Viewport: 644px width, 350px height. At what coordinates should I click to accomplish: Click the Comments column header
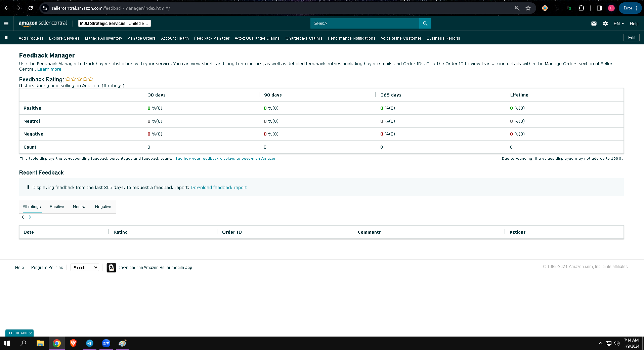pyautogui.click(x=369, y=232)
